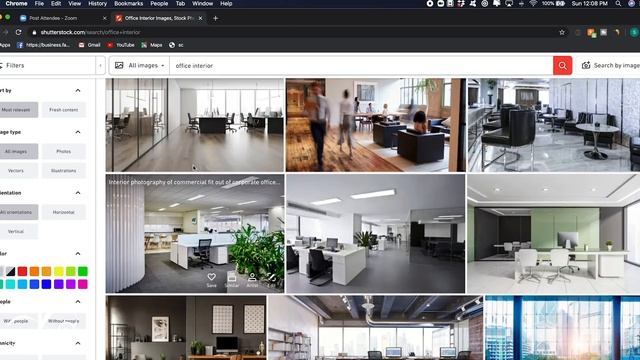
Task: Filter image type to Photos
Action: (x=64, y=151)
